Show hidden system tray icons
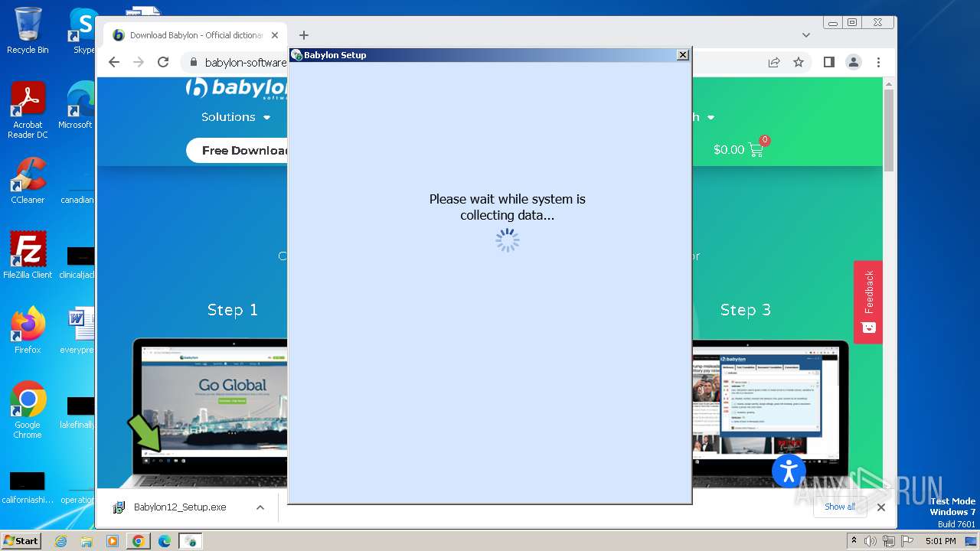 (x=854, y=541)
